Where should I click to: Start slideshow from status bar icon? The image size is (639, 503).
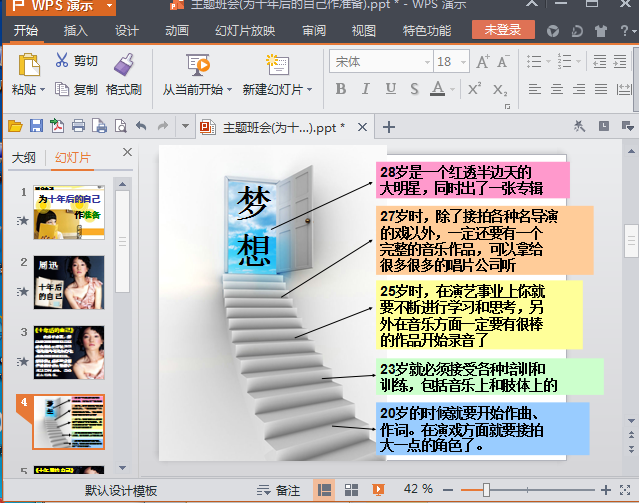point(378,490)
